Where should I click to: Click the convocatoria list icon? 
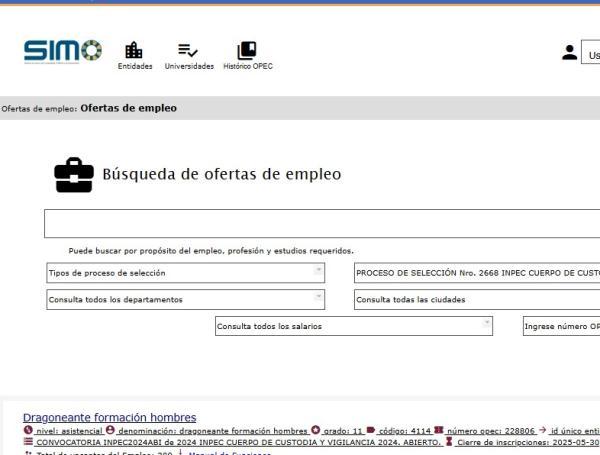click(28, 441)
